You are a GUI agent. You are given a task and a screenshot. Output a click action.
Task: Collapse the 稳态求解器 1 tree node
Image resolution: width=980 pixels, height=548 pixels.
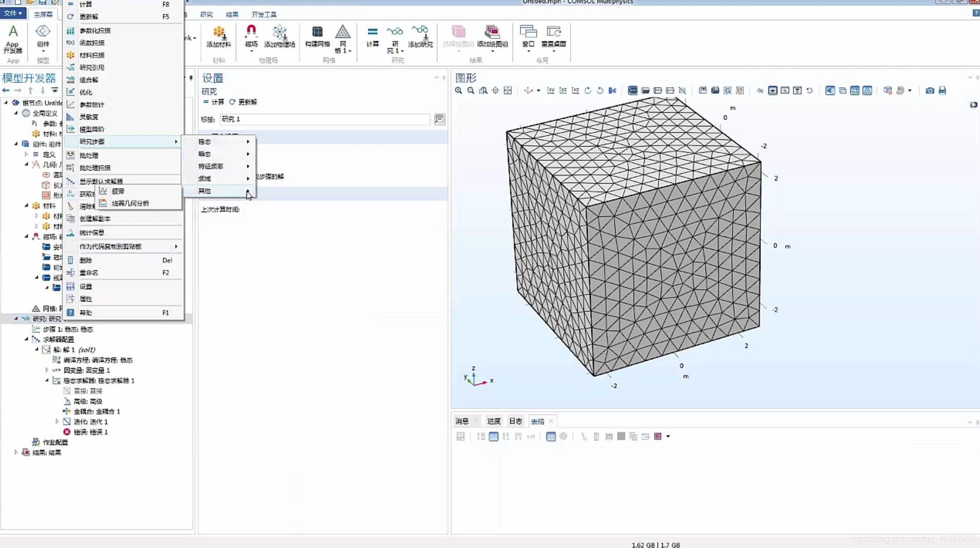(47, 380)
